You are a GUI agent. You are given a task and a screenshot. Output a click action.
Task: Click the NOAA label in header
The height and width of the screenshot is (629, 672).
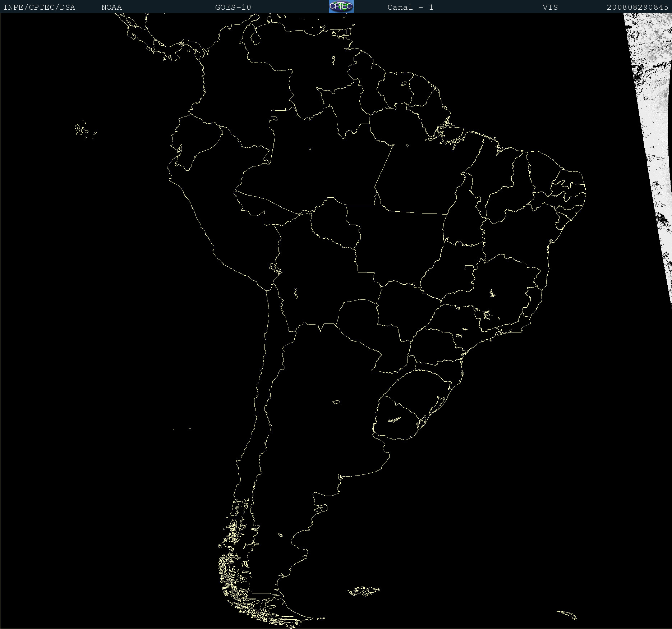pyautogui.click(x=112, y=8)
